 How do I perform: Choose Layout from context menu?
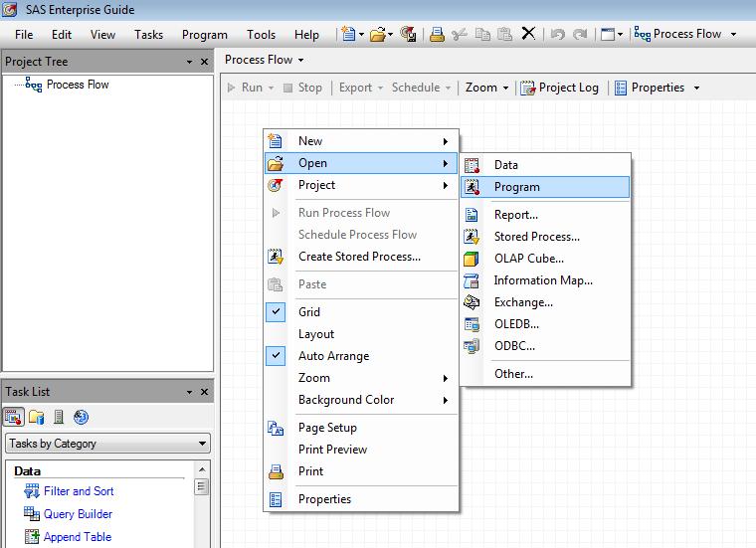(x=361, y=334)
